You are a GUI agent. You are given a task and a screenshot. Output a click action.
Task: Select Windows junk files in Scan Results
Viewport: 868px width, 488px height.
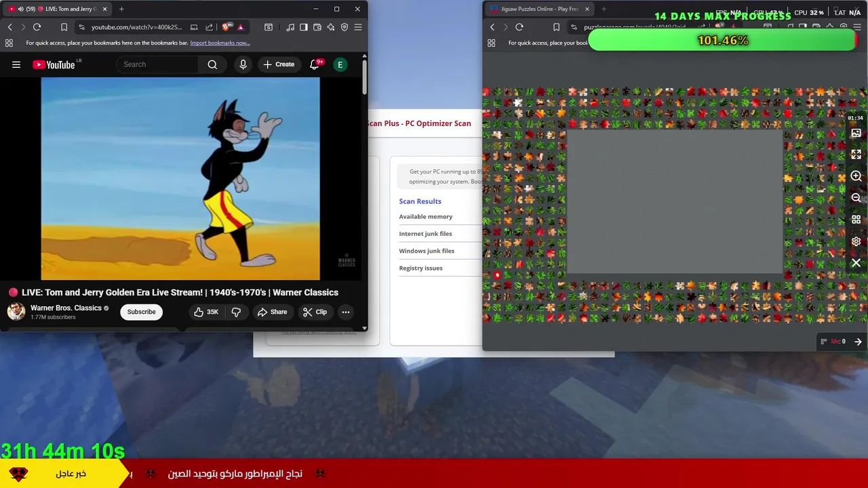pyautogui.click(x=427, y=251)
